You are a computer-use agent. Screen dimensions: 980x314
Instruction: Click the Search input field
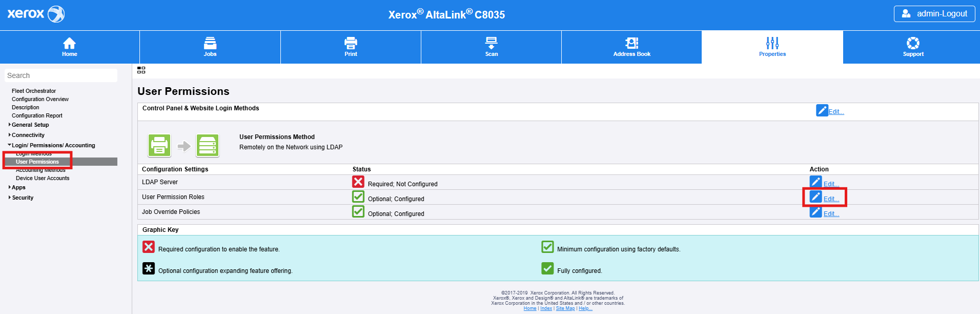[61, 75]
